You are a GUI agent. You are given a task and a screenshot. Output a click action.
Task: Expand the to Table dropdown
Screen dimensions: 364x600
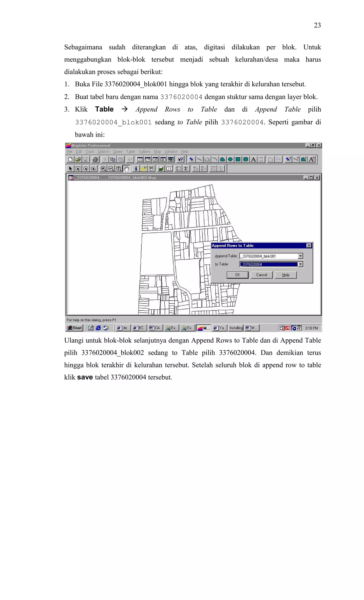coord(301,264)
